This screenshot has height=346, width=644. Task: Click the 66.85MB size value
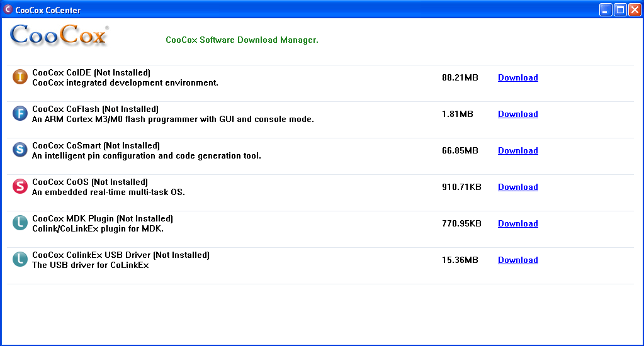coord(460,150)
